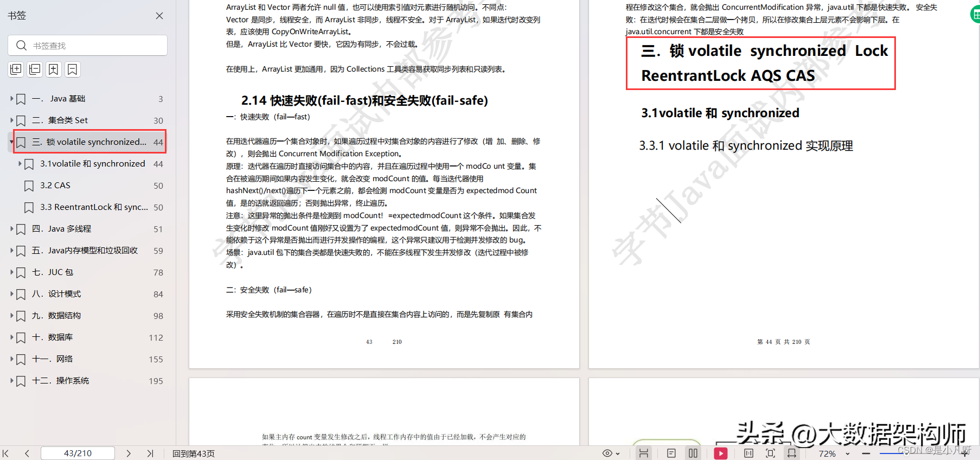Open 五. Java内存模型和垃圾回收 bookmark
Viewport: 980px width, 460px height.
[x=85, y=251]
